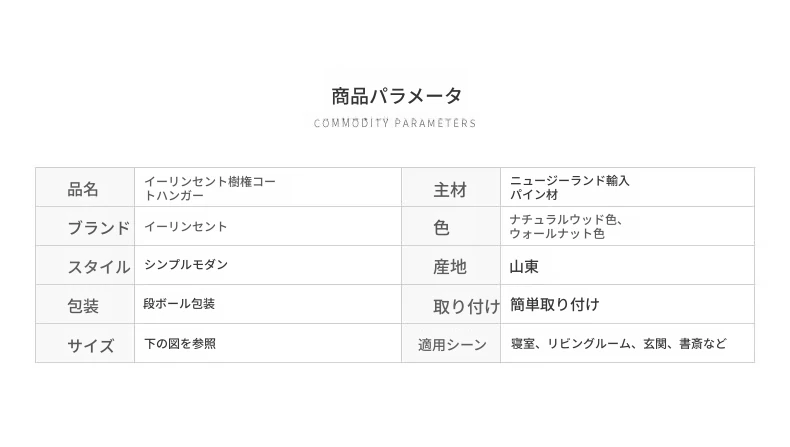Select the サイズ label cell
This screenshot has width=790, height=447.
click(x=91, y=345)
